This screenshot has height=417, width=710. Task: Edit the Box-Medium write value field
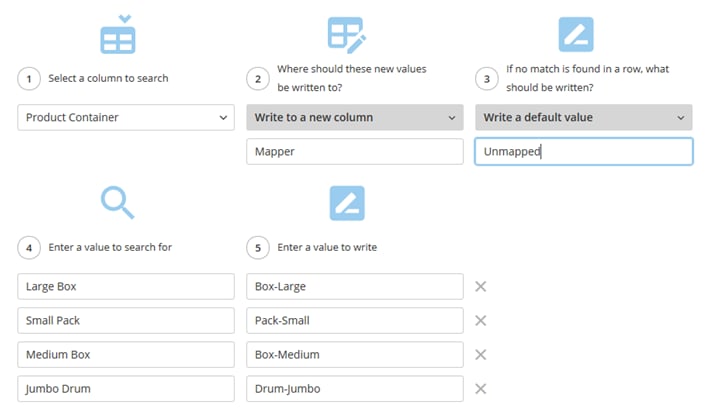pos(355,355)
